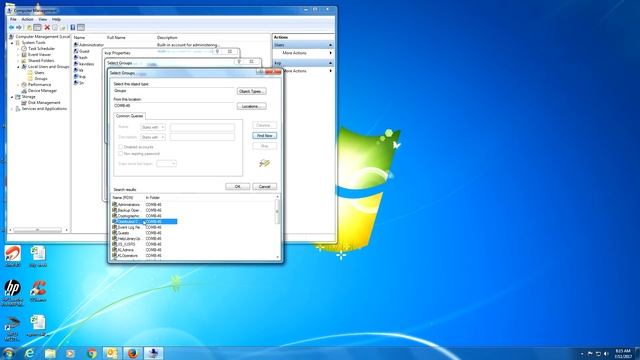Click the greyed-out Columns button
The width and height of the screenshot is (640, 360).
click(264, 125)
